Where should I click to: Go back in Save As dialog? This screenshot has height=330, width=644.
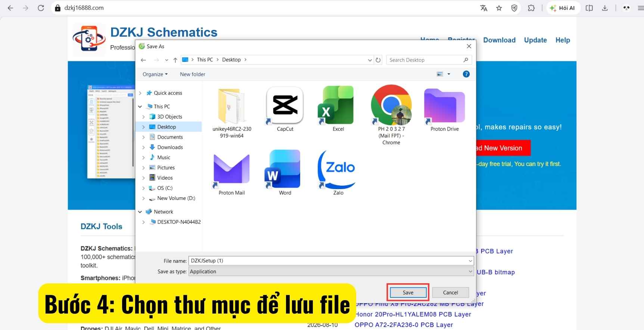[143, 60]
